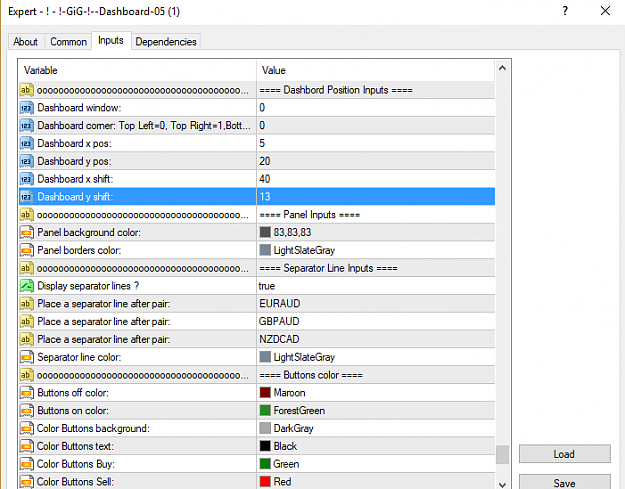Open the About tab
Screen dimensions: 625x489
(25, 41)
